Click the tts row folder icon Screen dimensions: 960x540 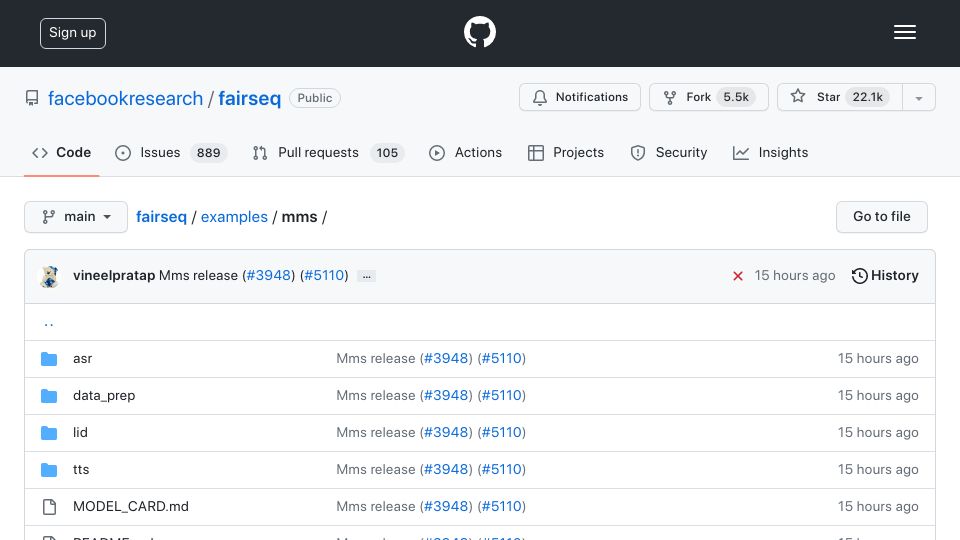pyautogui.click(x=49, y=470)
